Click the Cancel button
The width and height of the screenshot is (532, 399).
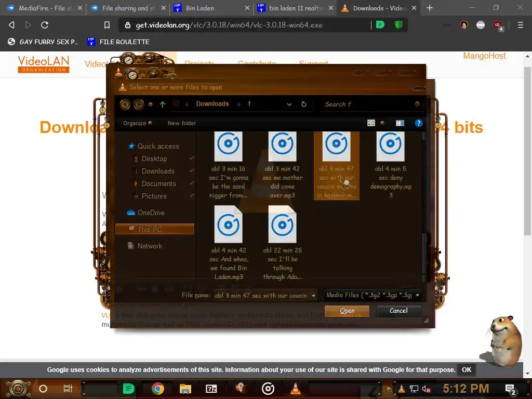coord(398,311)
